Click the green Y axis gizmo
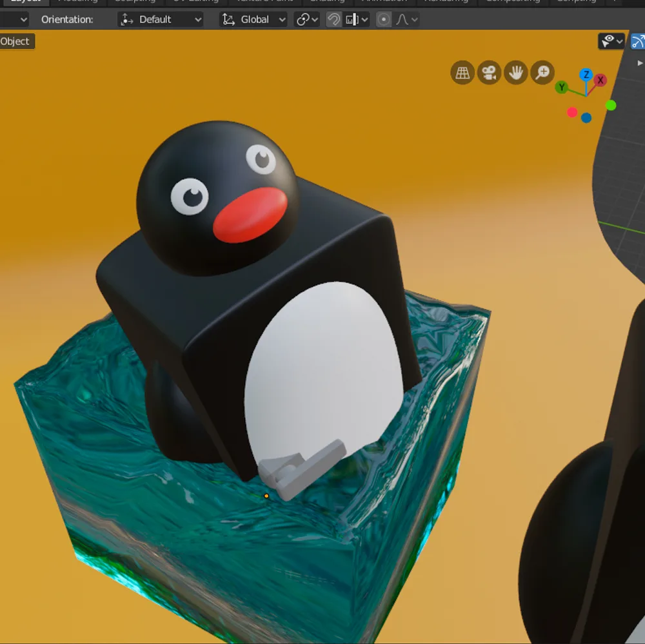This screenshot has width=645, height=644. point(562,87)
